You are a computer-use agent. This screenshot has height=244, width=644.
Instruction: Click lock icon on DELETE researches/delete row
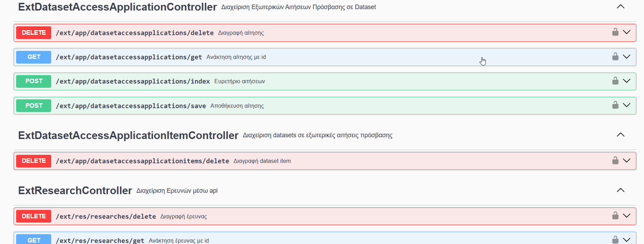(x=615, y=216)
